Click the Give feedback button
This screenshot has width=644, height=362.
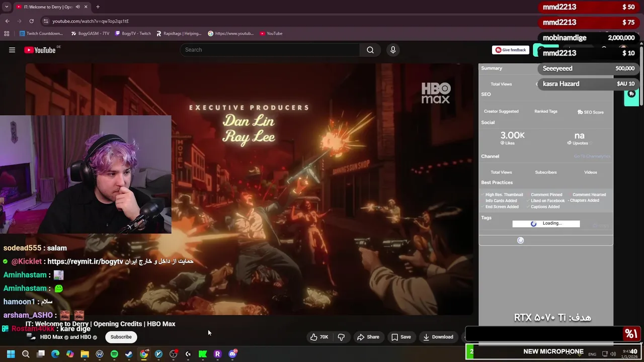click(x=511, y=50)
